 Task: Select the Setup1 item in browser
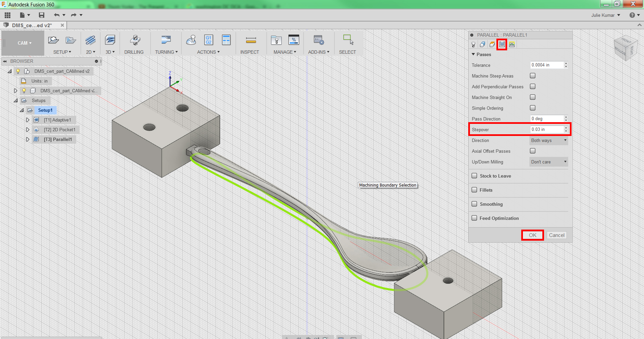(x=45, y=110)
